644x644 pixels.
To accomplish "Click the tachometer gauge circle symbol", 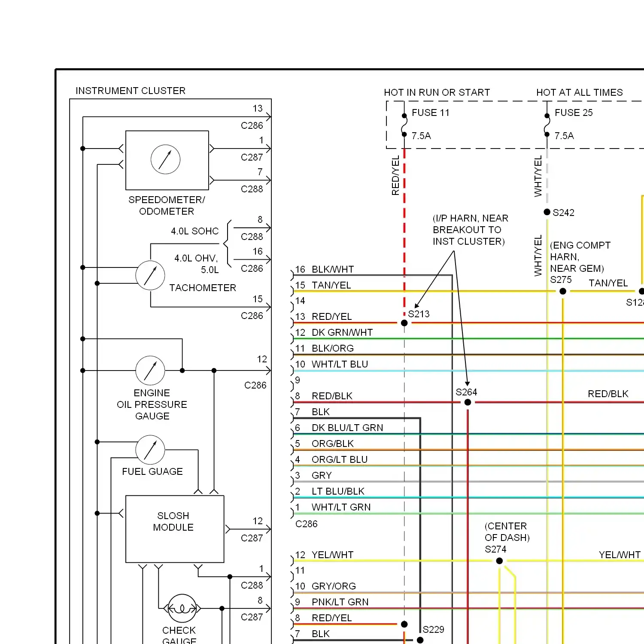I will click(150, 275).
